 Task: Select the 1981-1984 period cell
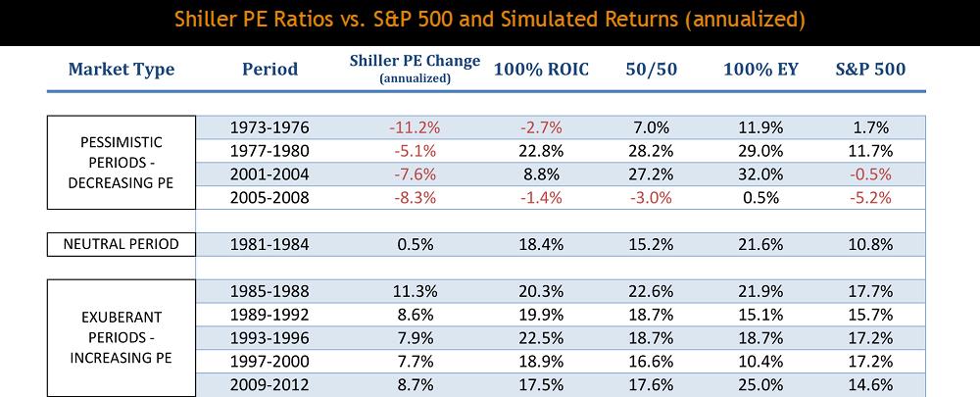[269, 243]
